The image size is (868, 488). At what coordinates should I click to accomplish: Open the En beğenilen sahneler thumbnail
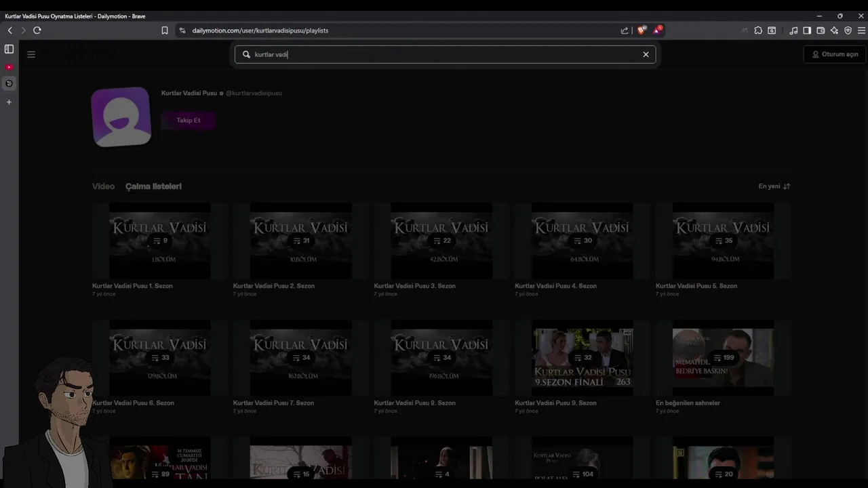pyautogui.click(x=723, y=358)
